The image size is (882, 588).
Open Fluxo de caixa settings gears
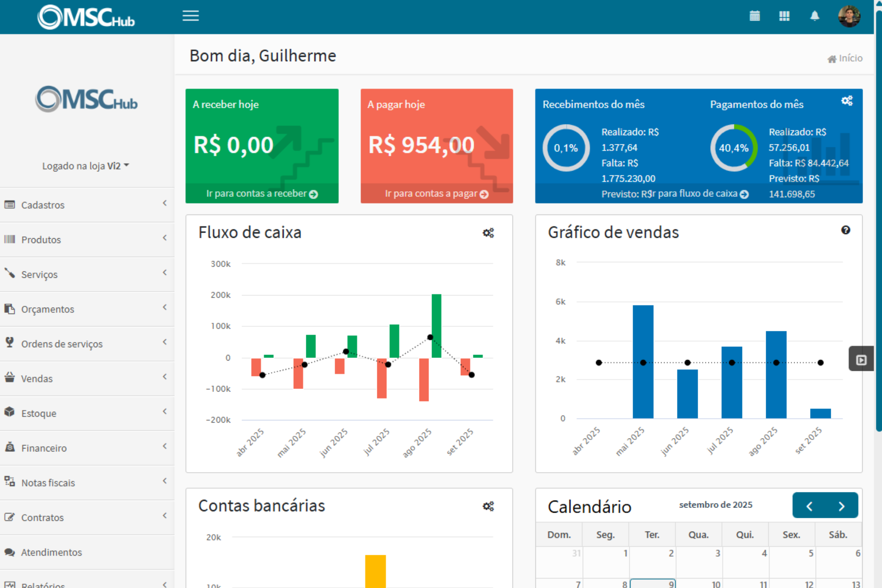pos(488,233)
